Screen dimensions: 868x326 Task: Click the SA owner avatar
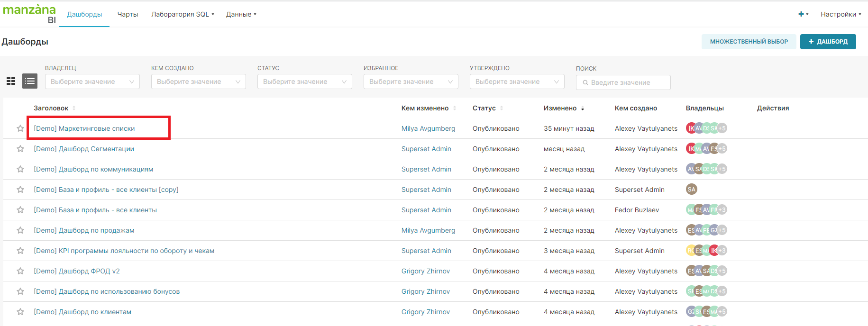click(x=692, y=190)
